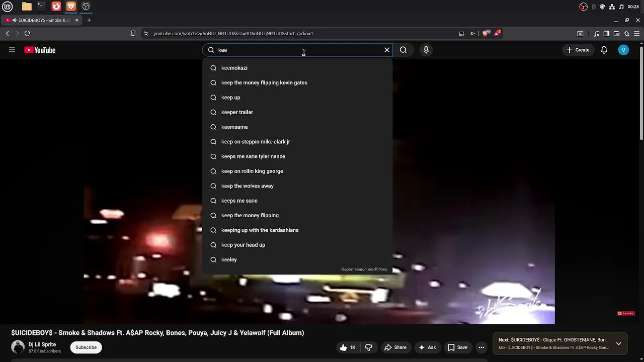Share the video
Viewport: 644px width, 362px height.
pos(395,347)
